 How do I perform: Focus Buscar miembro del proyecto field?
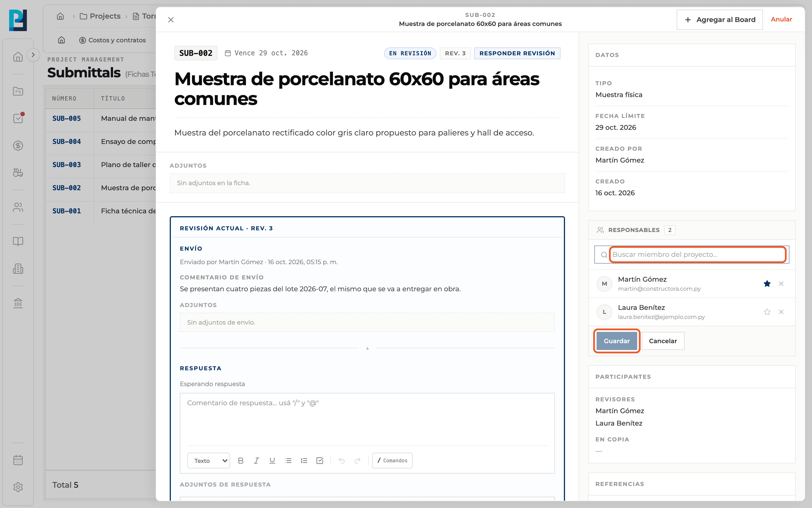(x=697, y=254)
